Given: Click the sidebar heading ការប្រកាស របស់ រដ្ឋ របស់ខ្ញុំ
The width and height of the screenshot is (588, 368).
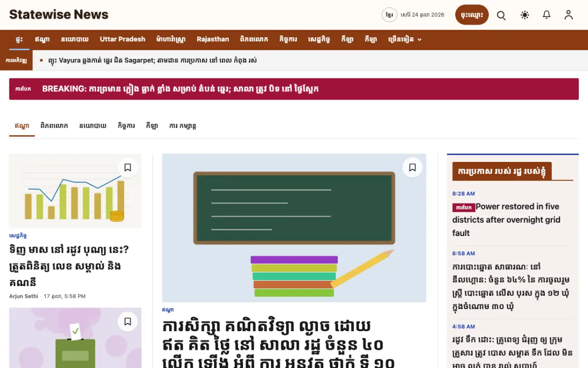Looking at the screenshot, I should click(x=502, y=171).
